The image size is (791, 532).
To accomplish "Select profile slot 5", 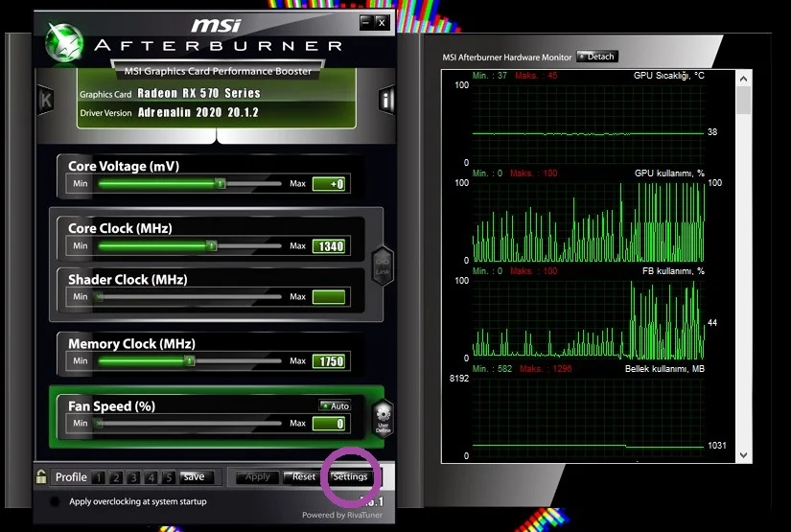I will [x=169, y=477].
